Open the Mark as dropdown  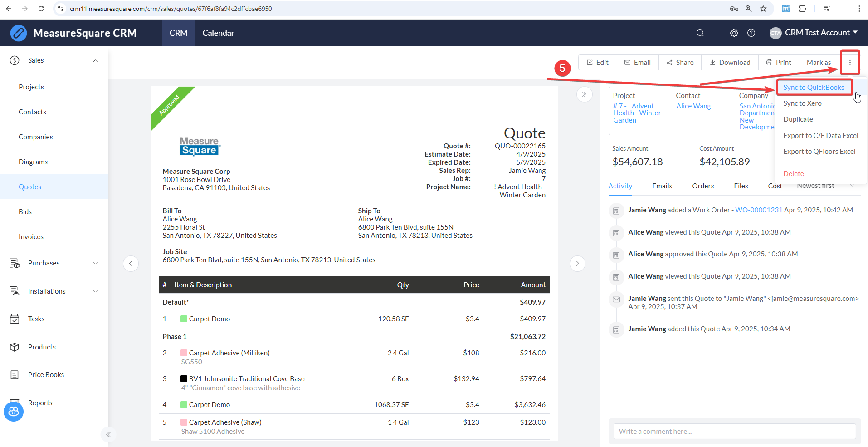tap(819, 63)
